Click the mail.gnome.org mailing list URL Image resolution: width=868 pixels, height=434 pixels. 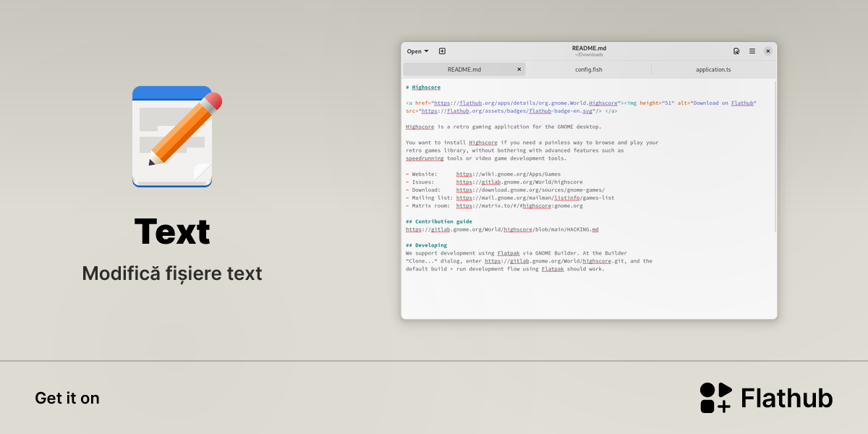(x=535, y=197)
